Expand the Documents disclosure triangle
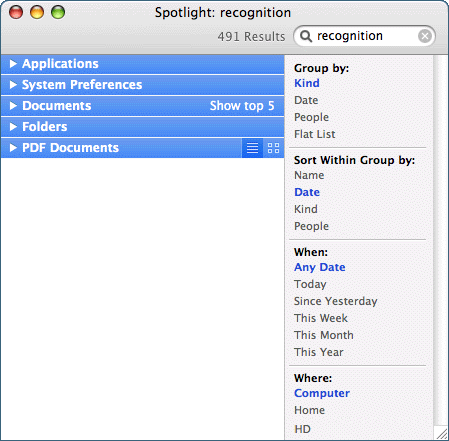 (x=13, y=106)
